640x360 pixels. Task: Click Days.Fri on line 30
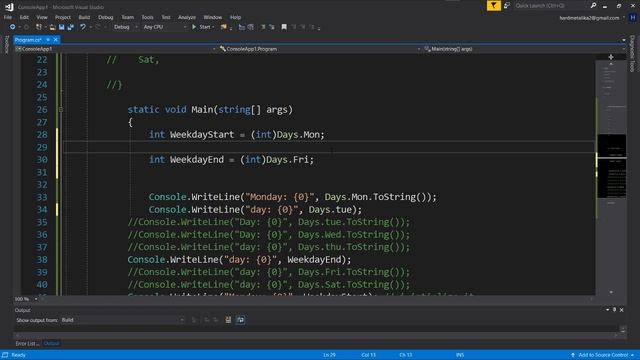tap(287, 160)
